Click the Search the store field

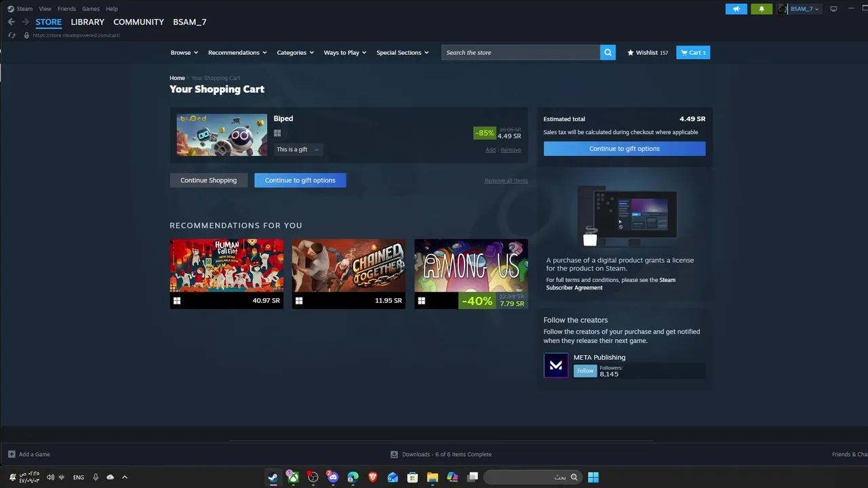pos(521,52)
